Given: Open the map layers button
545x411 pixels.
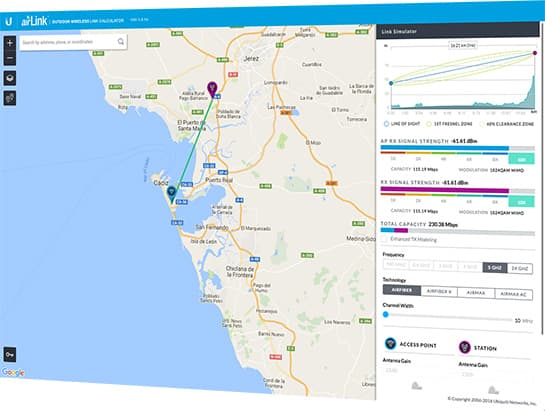Looking at the screenshot, I should [x=10, y=78].
